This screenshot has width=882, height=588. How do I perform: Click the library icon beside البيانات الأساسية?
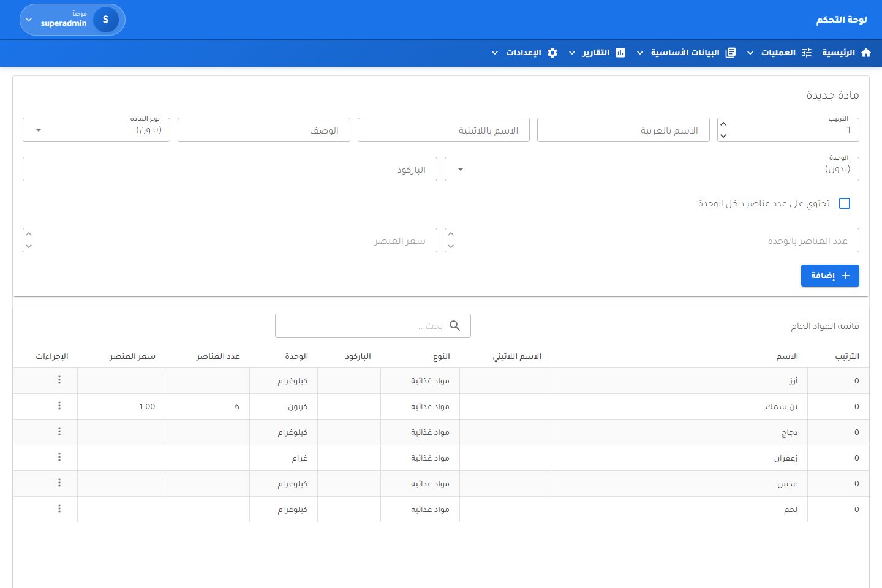pos(731,53)
